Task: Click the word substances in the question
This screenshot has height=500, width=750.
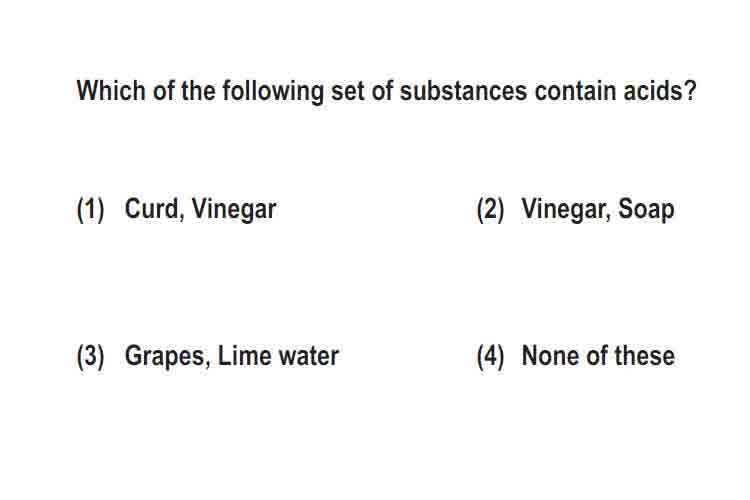Action: click(x=463, y=90)
